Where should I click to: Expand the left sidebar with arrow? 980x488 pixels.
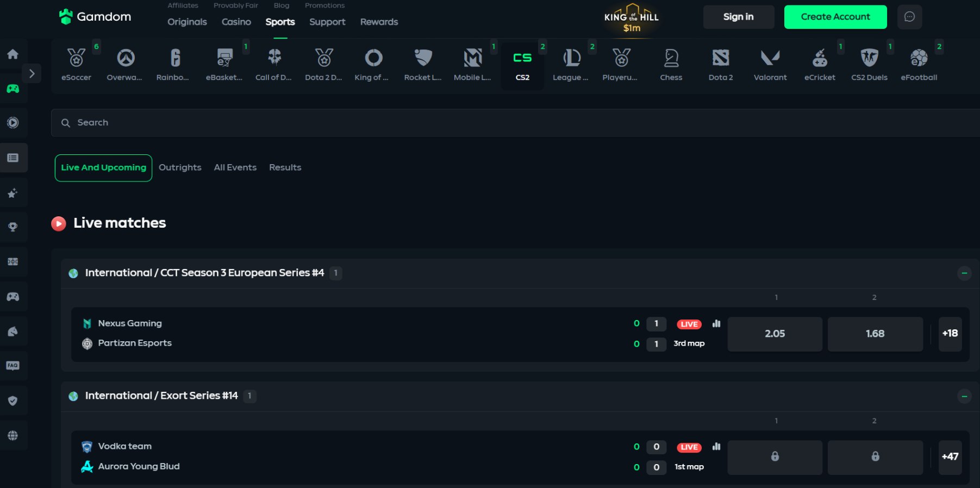(32, 73)
